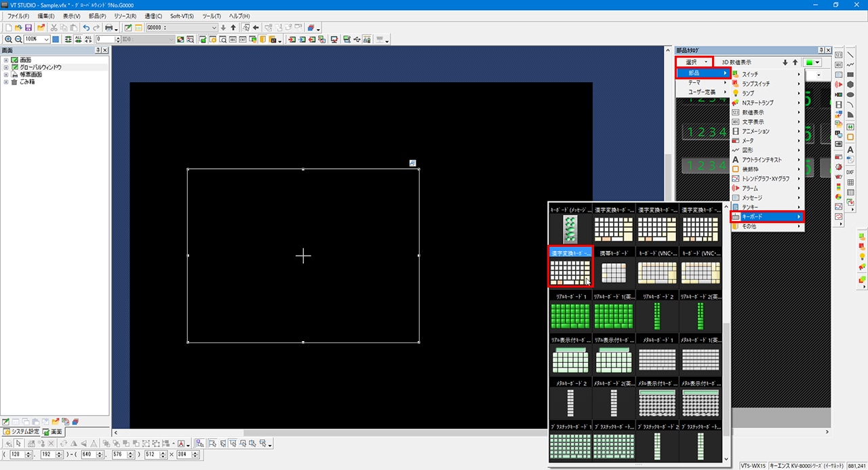Expand the 画面 tree node
The height and width of the screenshot is (470, 868).
pyautogui.click(x=6, y=60)
